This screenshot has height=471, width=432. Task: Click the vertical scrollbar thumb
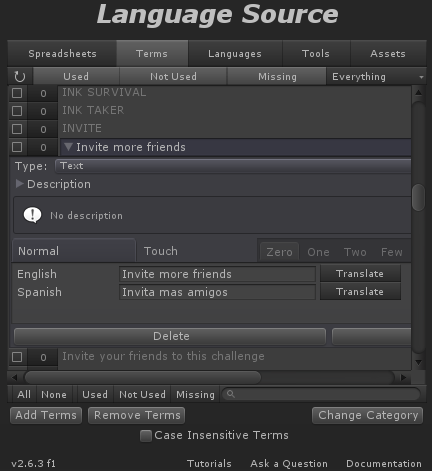418,197
